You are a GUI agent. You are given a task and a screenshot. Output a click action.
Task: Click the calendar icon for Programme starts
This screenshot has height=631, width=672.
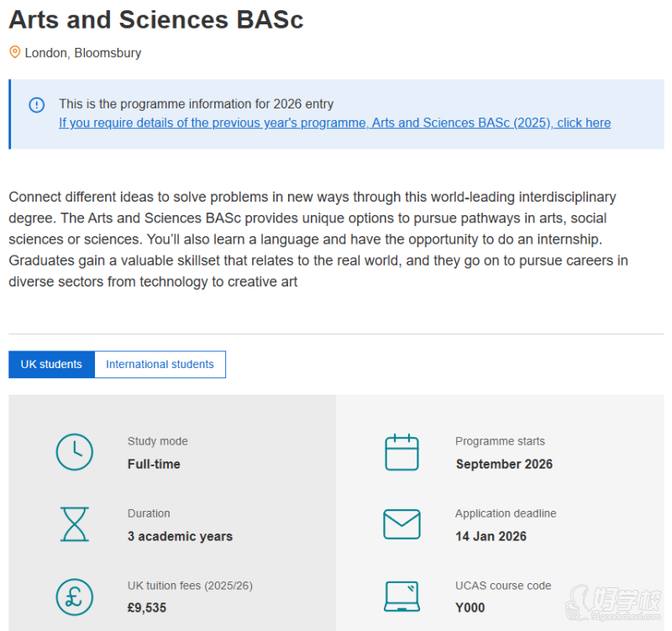(402, 452)
